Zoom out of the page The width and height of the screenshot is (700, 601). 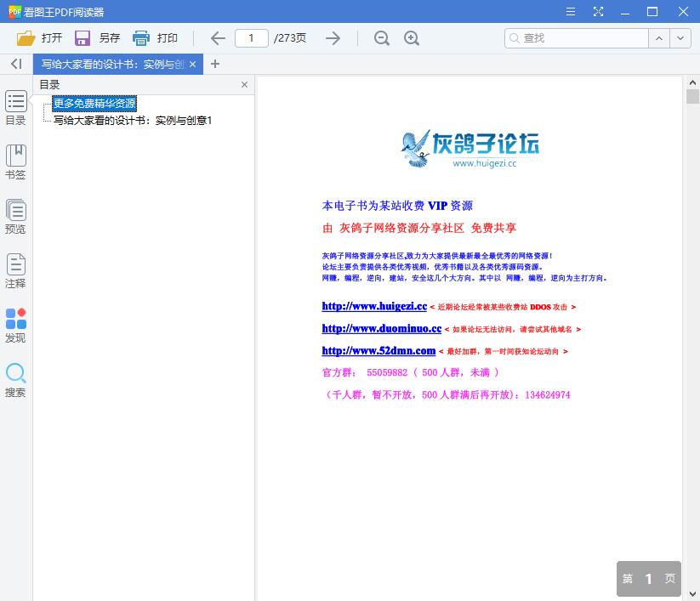click(x=382, y=38)
